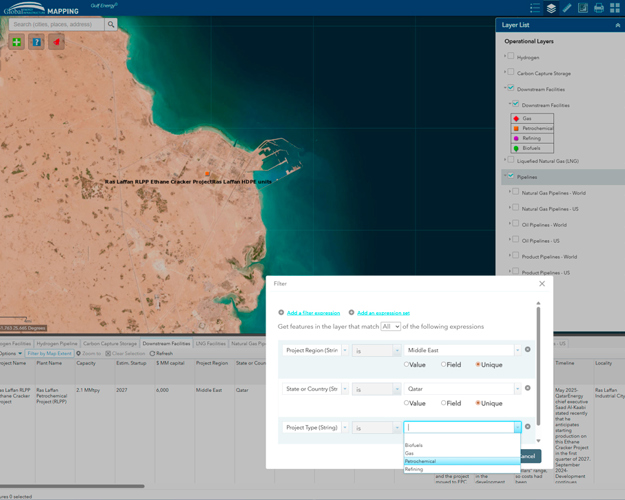The image size is (625, 500).
Task: Select Unique radio for State or Country
Action: pos(478,403)
